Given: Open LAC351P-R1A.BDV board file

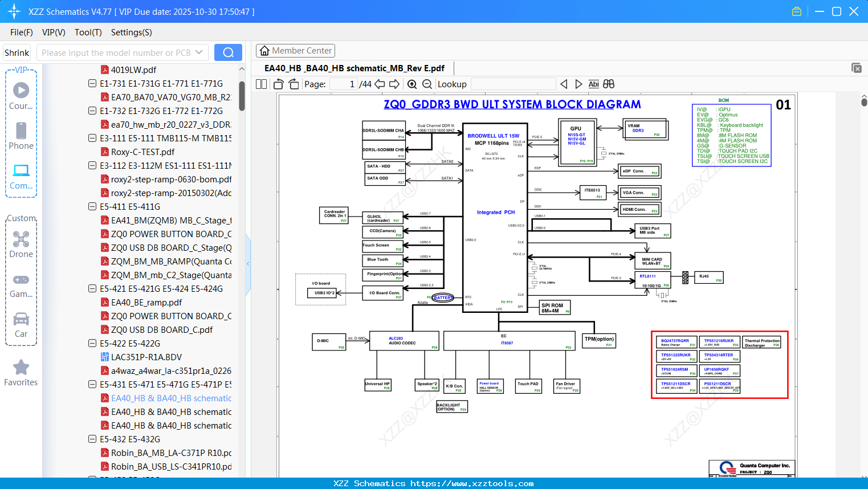Looking at the screenshot, I should (x=141, y=357).
